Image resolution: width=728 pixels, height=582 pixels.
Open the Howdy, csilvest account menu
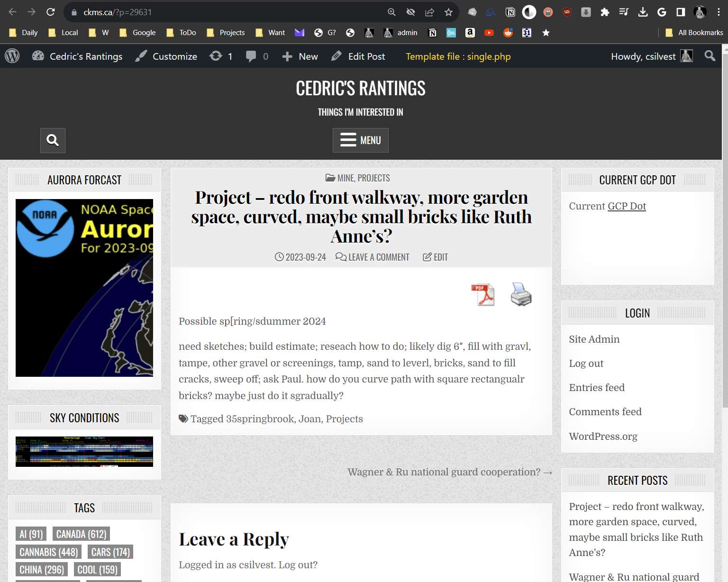(651, 56)
